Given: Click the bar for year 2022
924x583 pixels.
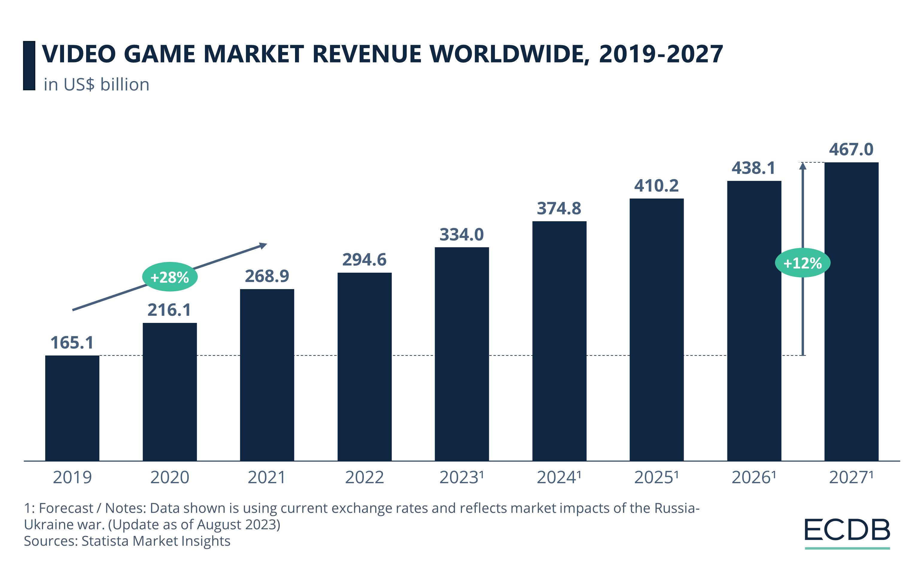Looking at the screenshot, I should click(x=364, y=367).
